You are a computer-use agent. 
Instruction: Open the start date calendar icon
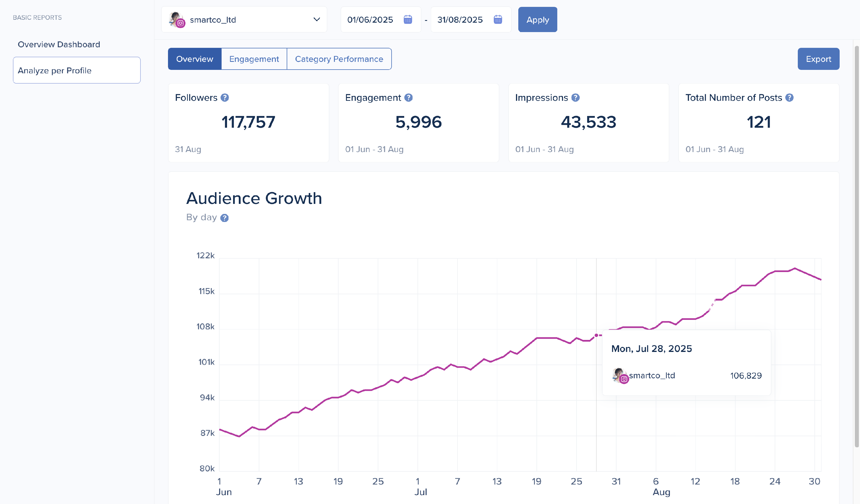coord(407,20)
